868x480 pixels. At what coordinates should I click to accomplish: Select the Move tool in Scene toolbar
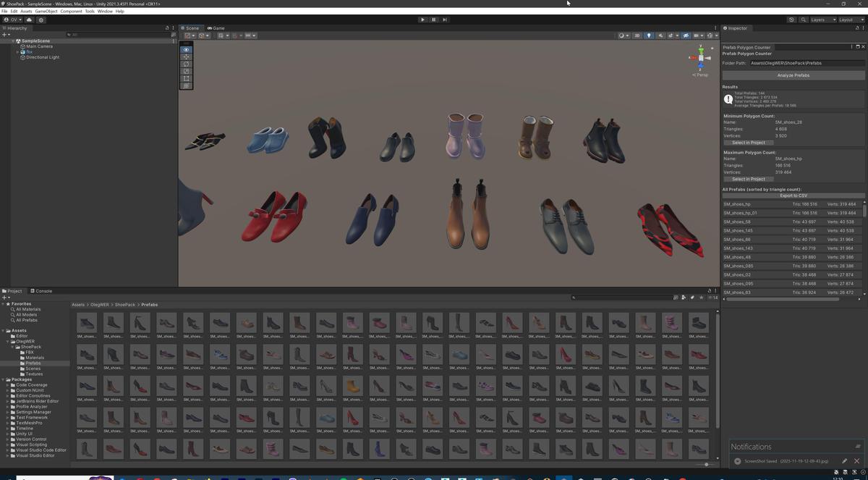click(186, 56)
